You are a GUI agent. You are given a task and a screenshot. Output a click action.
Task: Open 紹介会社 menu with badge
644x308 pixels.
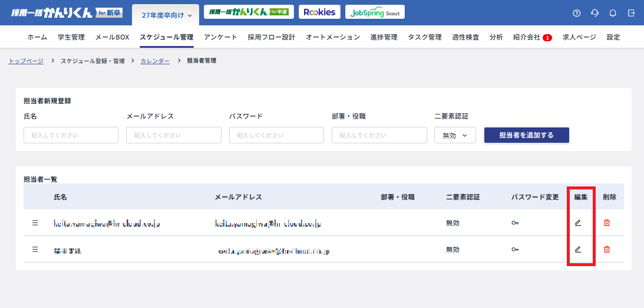click(x=532, y=37)
